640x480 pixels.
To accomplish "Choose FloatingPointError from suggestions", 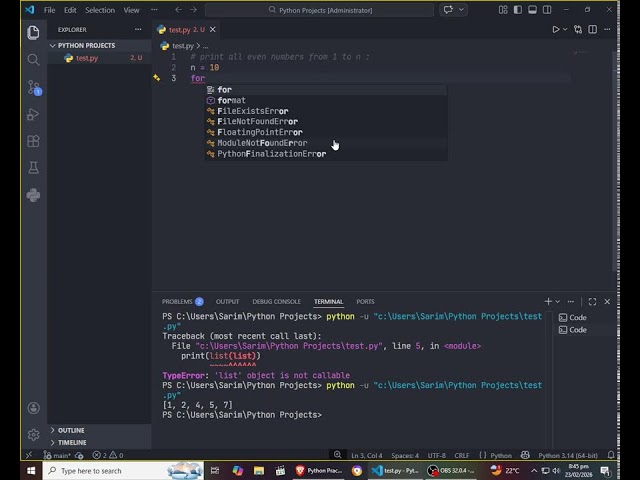I will [x=326, y=132].
